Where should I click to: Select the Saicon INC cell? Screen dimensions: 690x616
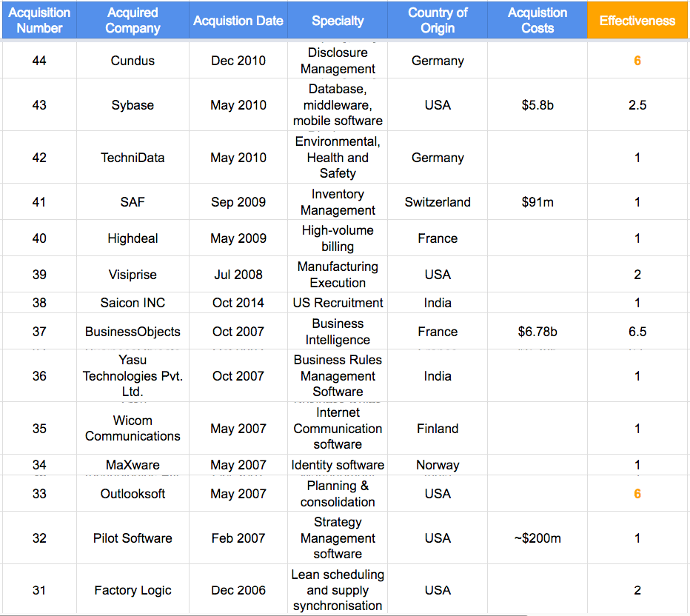[x=133, y=303]
